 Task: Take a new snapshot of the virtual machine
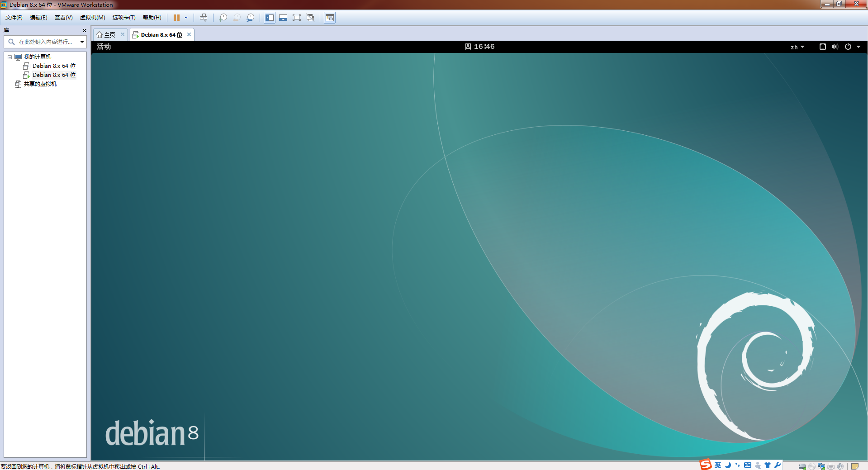pyautogui.click(x=223, y=18)
